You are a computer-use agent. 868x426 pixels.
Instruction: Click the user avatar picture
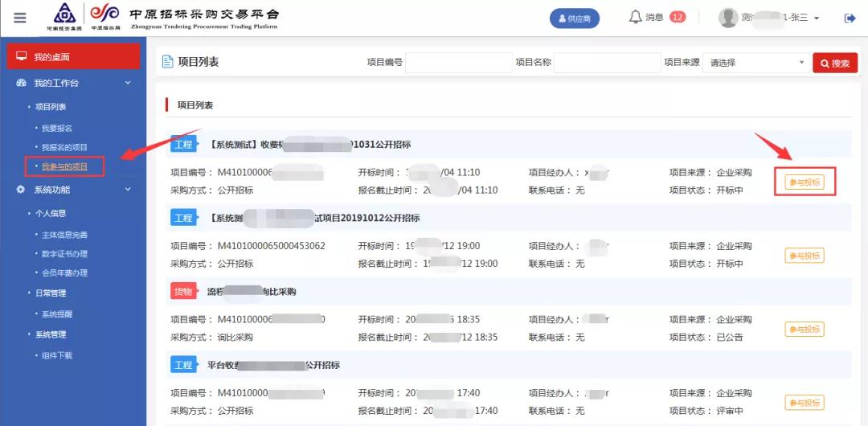728,18
